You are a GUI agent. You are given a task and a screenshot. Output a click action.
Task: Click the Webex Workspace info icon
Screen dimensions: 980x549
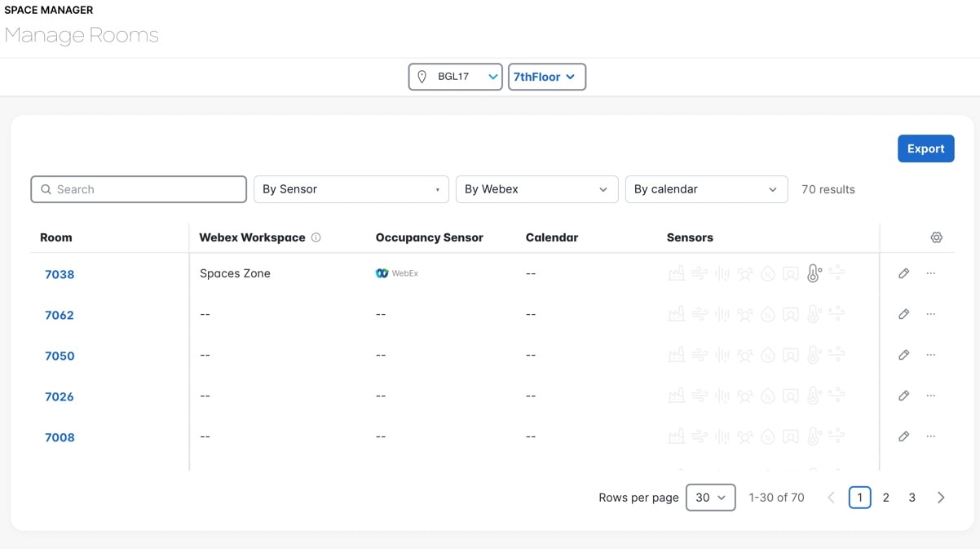(x=316, y=237)
